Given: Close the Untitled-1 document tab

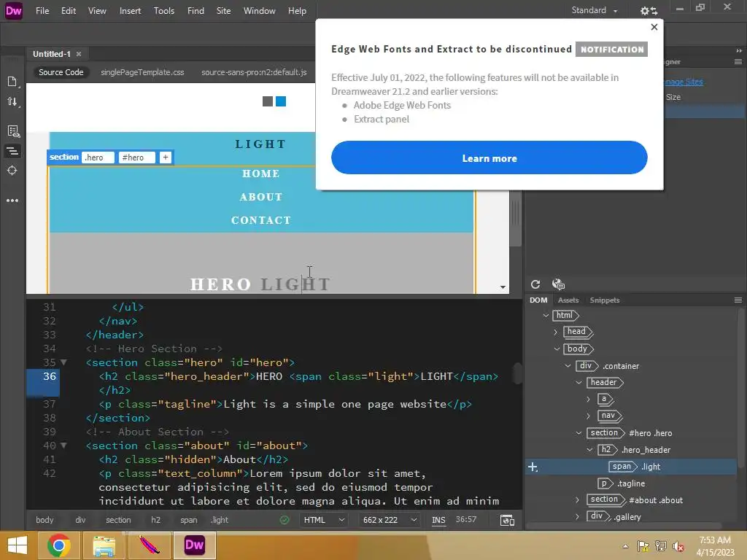Looking at the screenshot, I should (79, 54).
